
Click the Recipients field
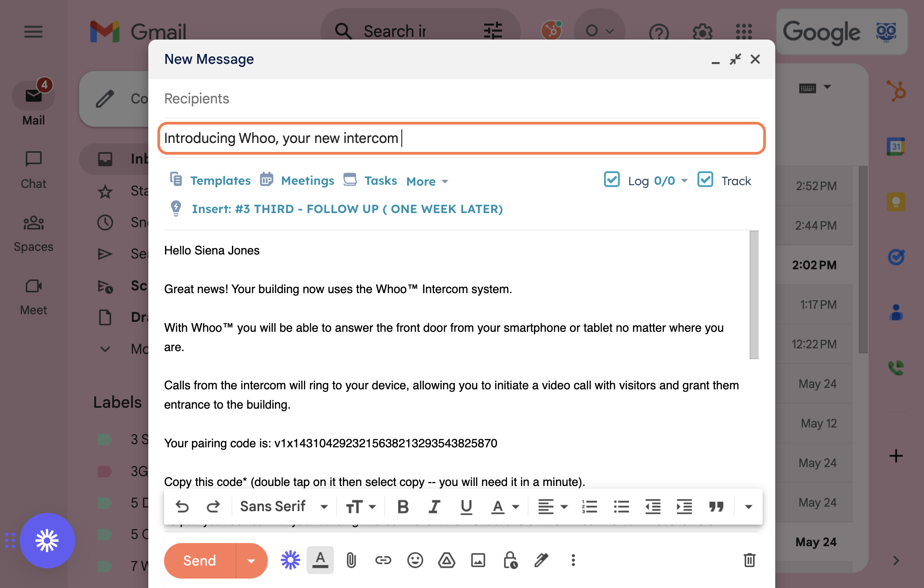462,98
